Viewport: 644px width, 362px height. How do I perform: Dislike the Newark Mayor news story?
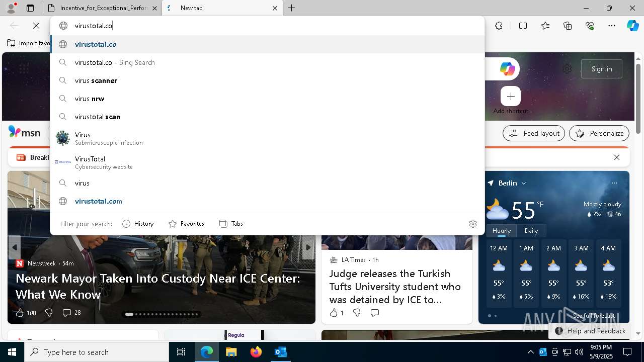[x=49, y=313]
